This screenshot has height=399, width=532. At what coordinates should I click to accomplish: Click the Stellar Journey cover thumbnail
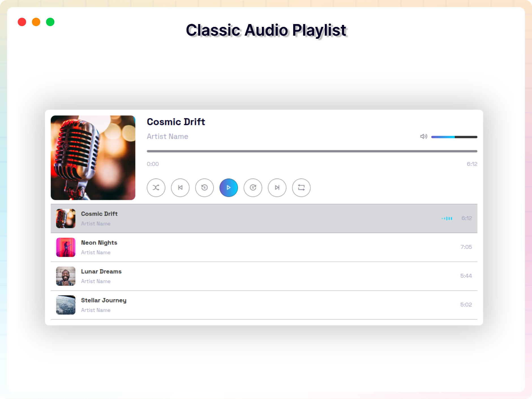(x=66, y=305)
